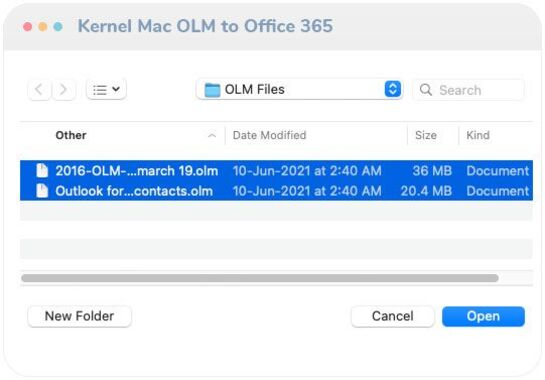Open the selected OLM files
The height and width of the screenshot is (380, 545).
point(483,316)
